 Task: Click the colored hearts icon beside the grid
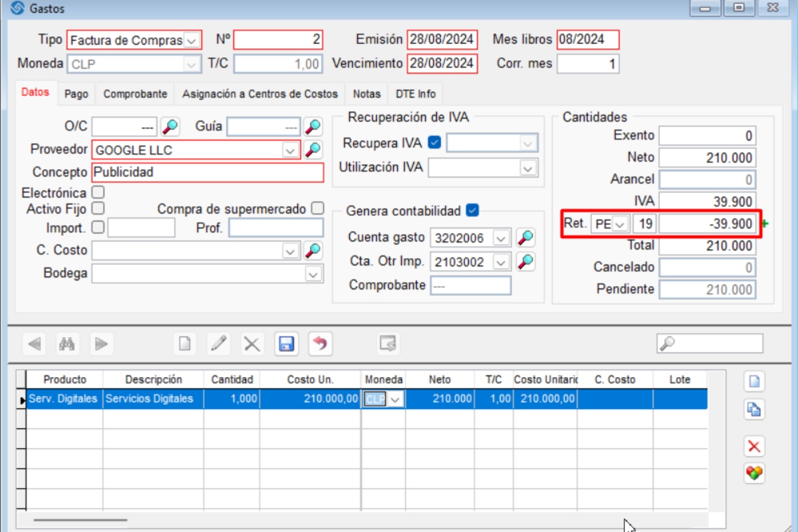[x=754, y=473]
